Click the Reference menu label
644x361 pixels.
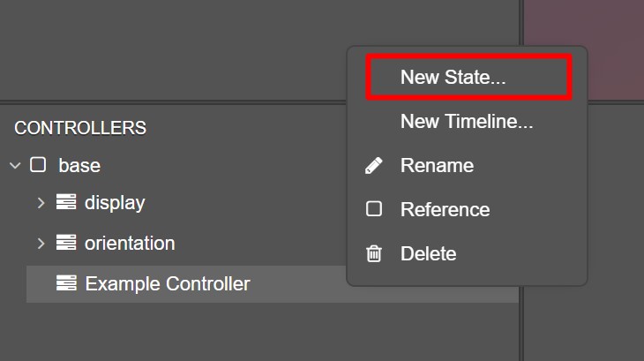click(446, 209)
